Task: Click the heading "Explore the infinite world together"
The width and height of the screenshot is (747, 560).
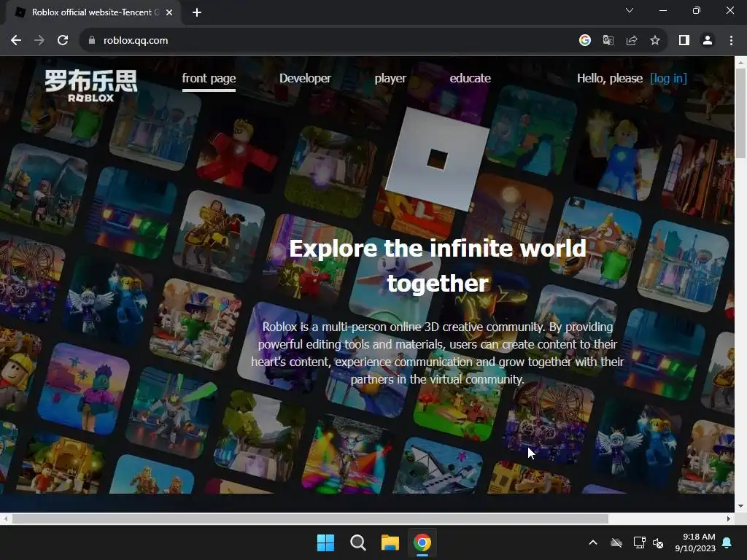Action: pos(438,265)
